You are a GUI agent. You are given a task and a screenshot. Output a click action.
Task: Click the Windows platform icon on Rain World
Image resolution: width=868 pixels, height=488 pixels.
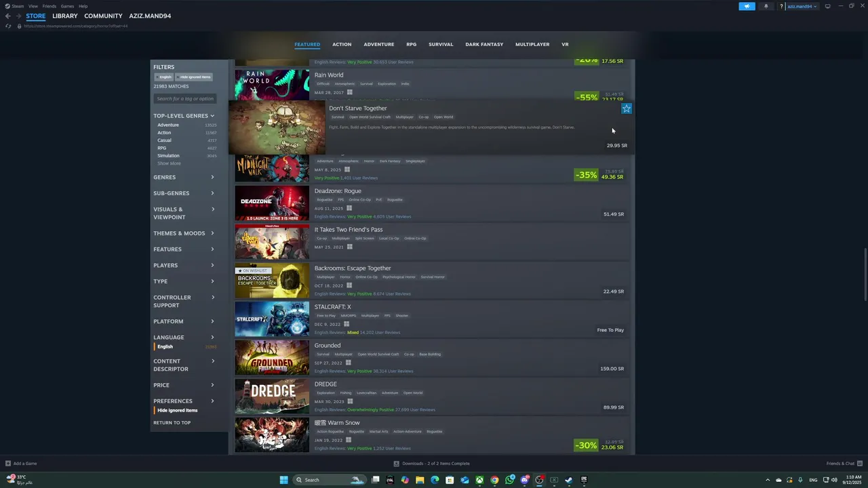350,92
